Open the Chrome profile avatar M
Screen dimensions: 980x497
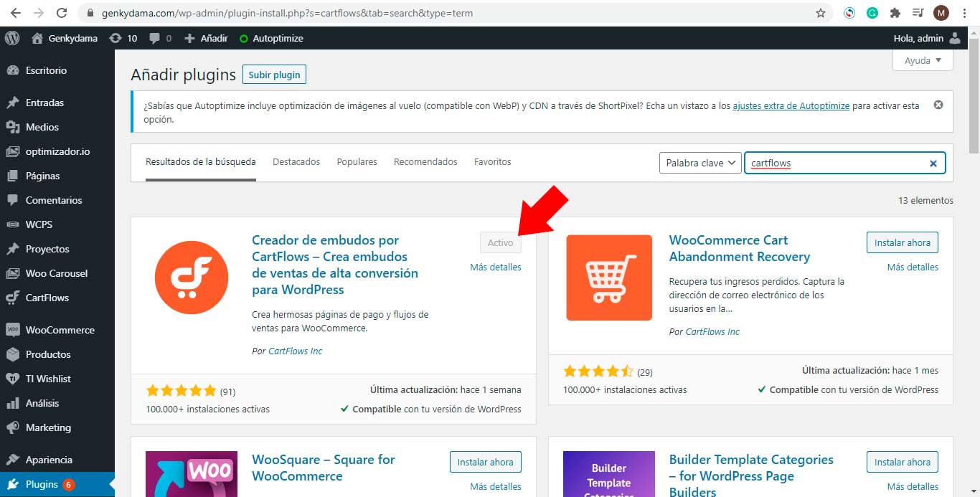(x=941, y=13)
